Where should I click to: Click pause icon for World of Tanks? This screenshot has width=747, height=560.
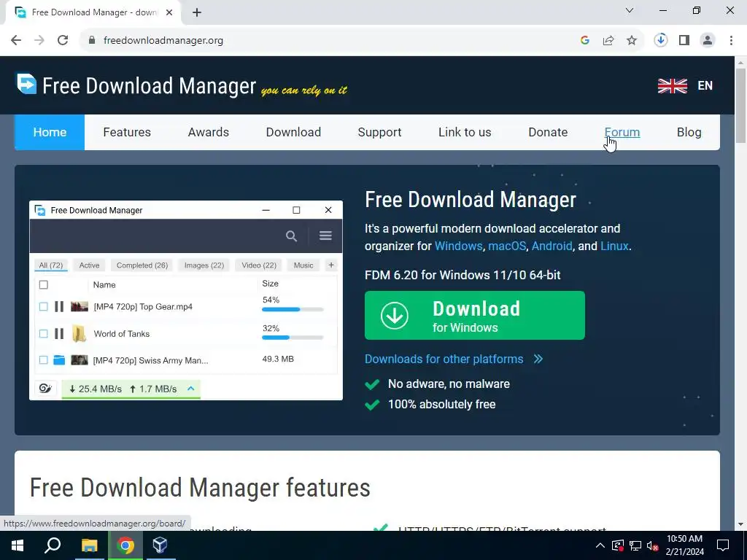tap(59, 334)
